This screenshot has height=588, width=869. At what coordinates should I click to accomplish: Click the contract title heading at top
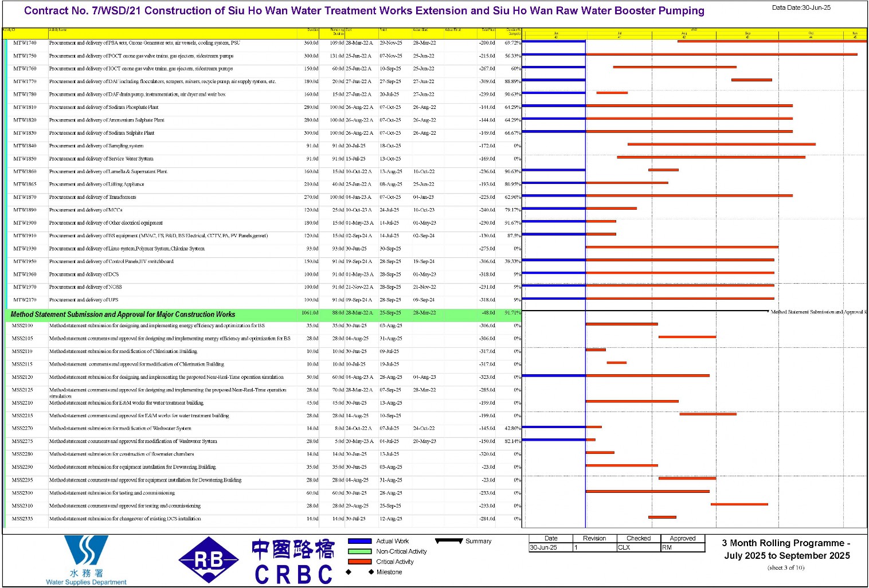(364, 11)
